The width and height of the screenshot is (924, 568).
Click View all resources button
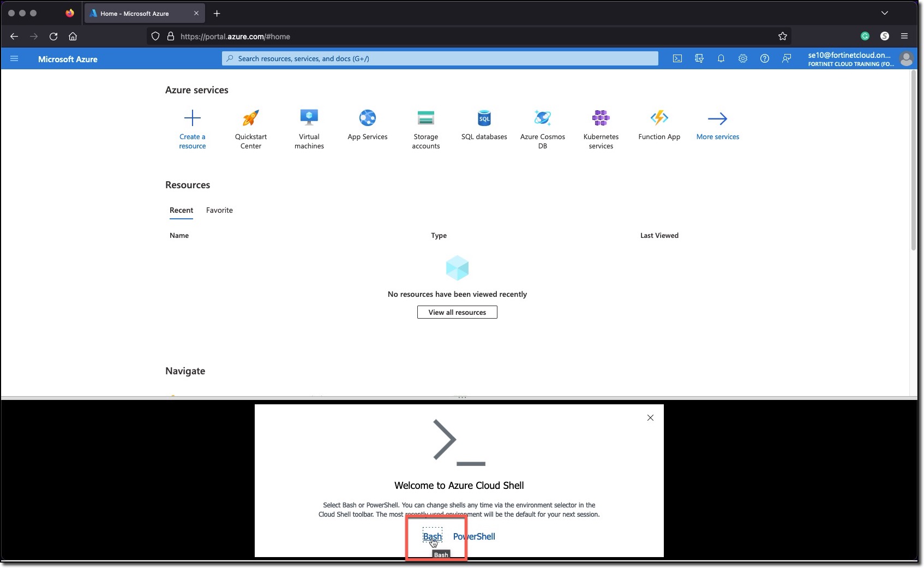click(x=457, y=312)
